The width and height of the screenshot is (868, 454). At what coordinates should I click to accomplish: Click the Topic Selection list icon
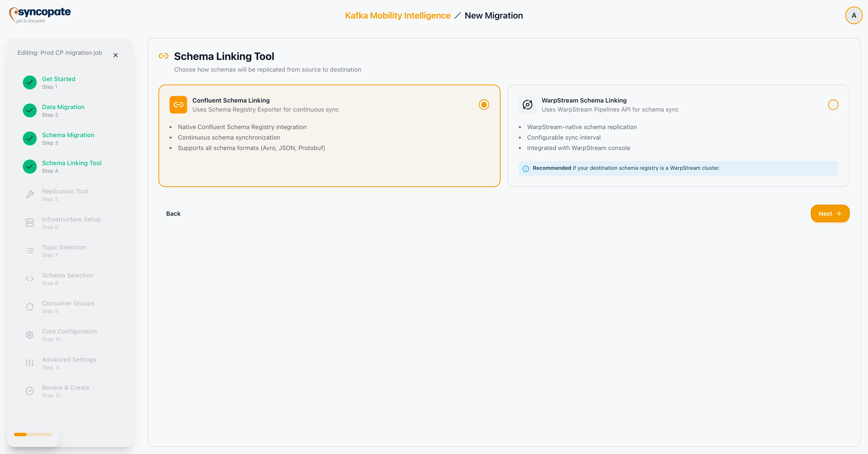[x=30, y=250]
